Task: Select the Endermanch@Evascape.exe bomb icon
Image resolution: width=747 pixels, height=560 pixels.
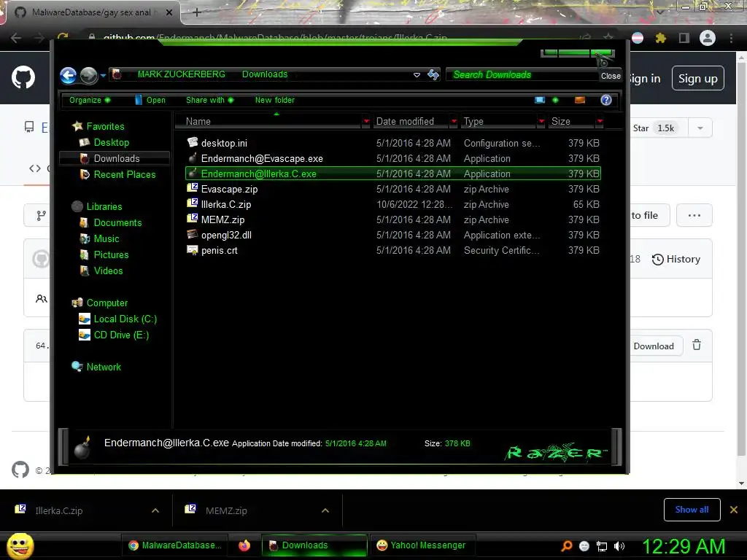Action: click(193, 158)
